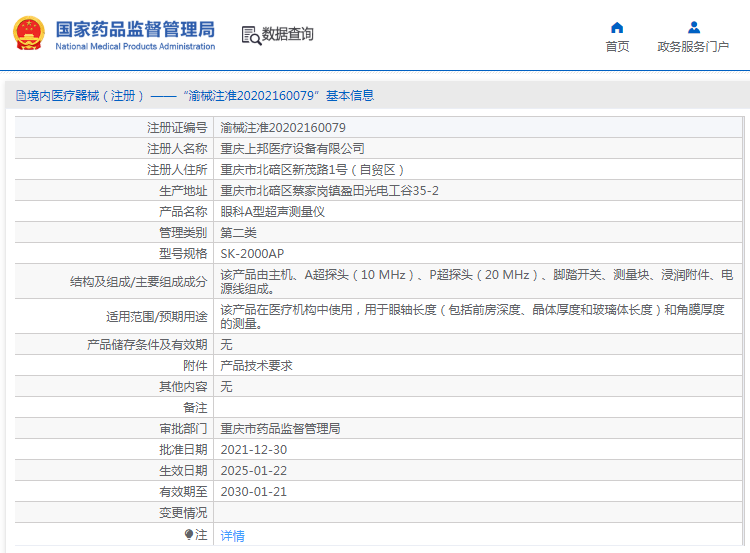The image size is (750, 553).
Task: Click the 结构及组成/主要组成成分 label
Action: (x=139, y=282)
